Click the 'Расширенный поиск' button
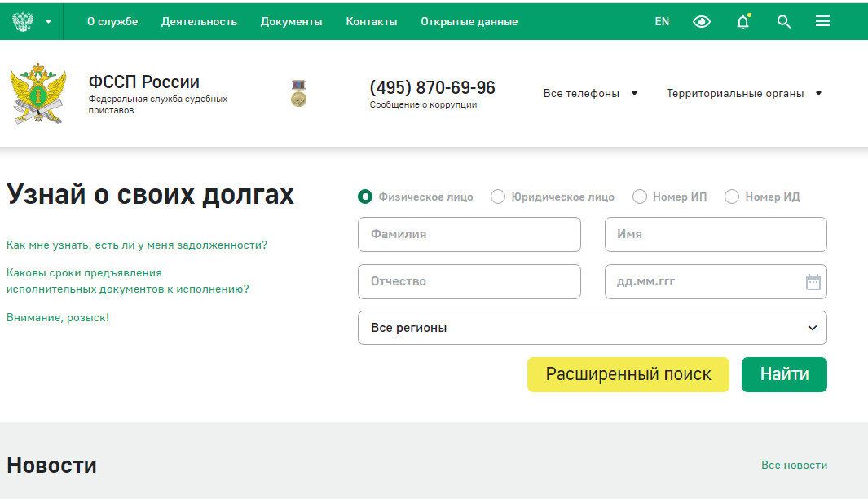This screenshot has height=499, width=868. [x=628, y=374]
